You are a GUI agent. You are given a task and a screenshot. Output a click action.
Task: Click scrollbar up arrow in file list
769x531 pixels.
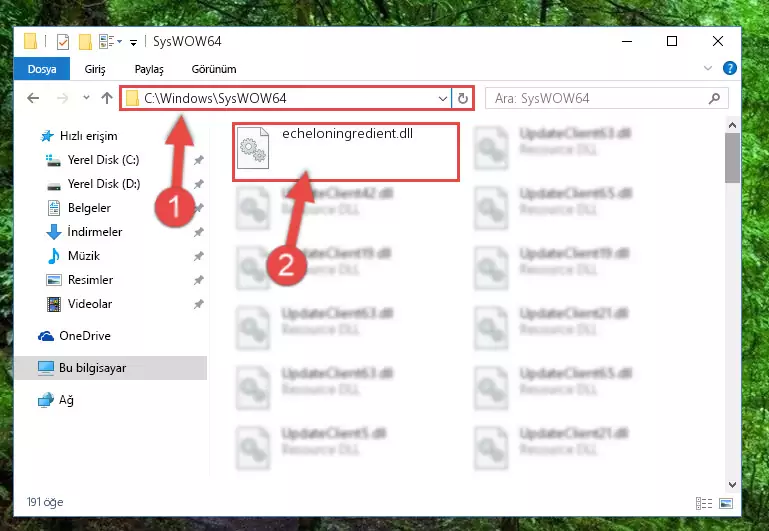click(x=732, y=125)
